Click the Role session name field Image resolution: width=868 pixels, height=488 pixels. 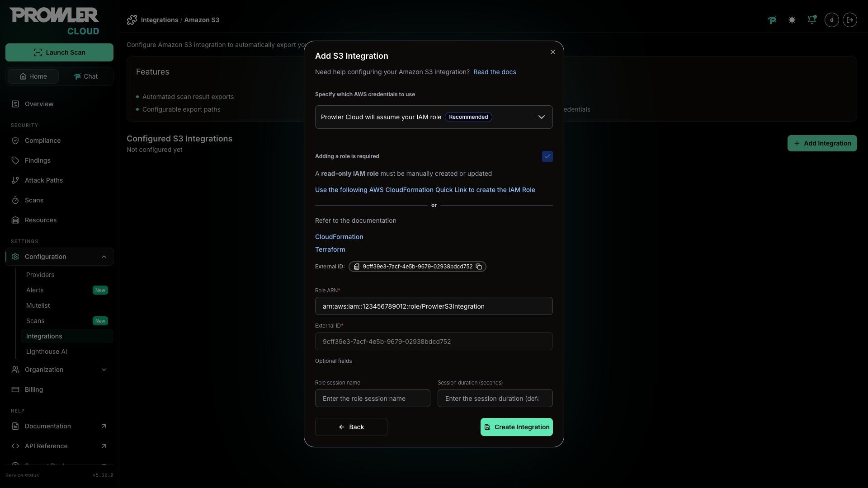[x=373, y=398]
